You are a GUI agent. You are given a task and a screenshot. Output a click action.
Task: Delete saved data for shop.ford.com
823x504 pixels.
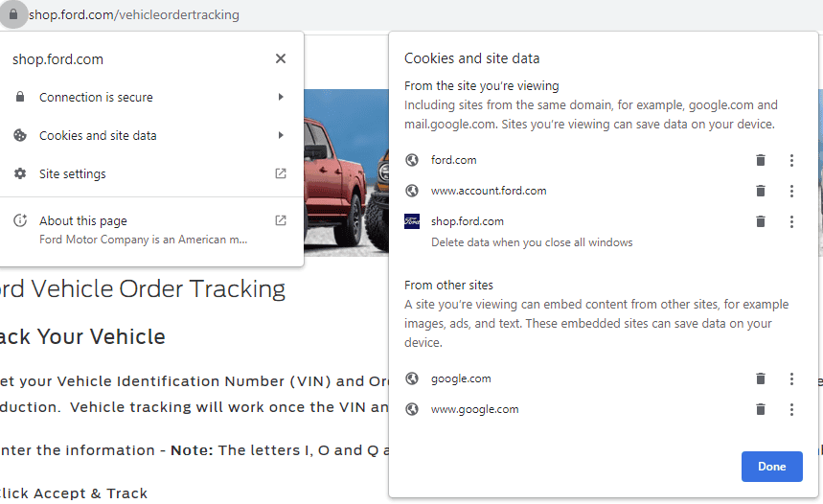tap(760, 221)
